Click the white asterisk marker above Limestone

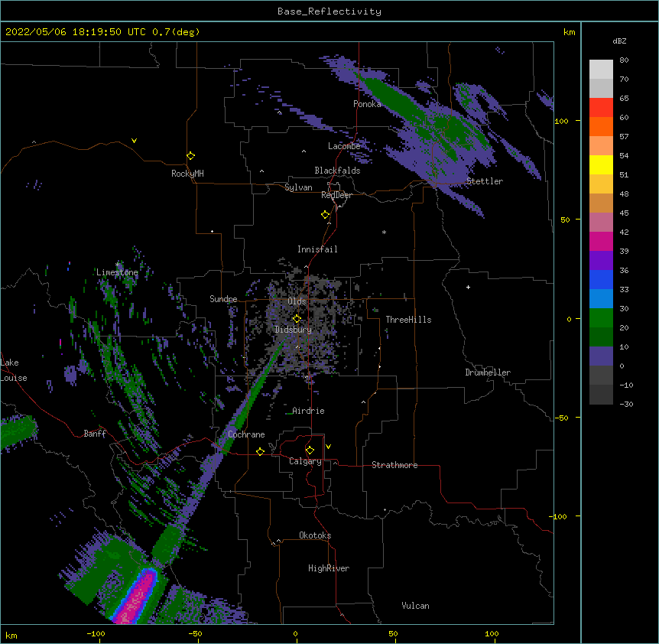click(x=118, y=265)
